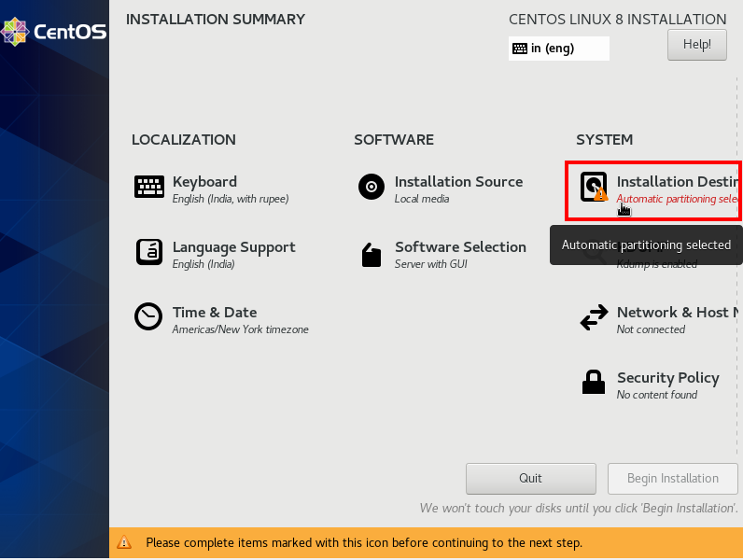Open Software Selection settings
The image size is (743, 560).
click(x=460, y=246)
